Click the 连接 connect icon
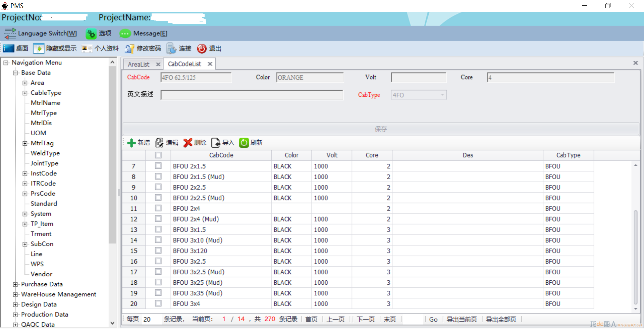 tap(171, 48)
